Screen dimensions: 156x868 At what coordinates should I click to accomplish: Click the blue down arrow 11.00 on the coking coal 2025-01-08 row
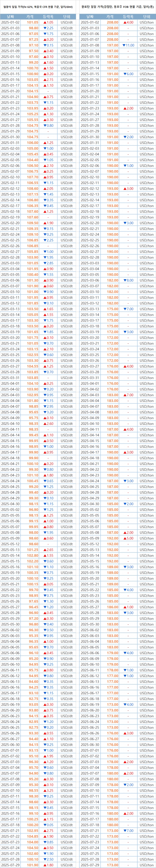point(128,45)
